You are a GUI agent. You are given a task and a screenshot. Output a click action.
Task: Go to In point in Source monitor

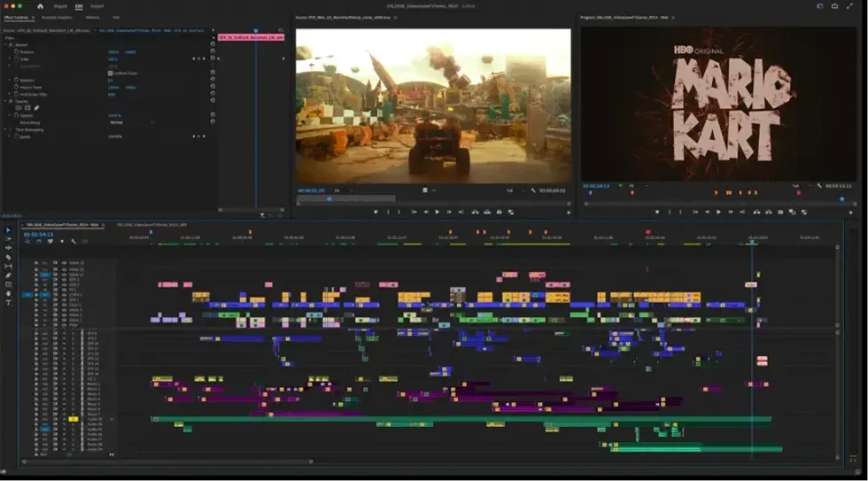pos(415,212)
